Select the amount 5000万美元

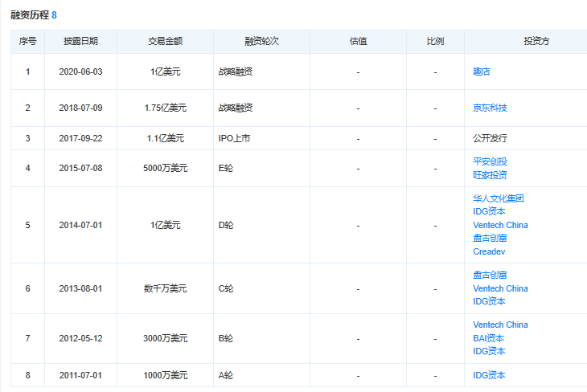[x=165, y=168]
